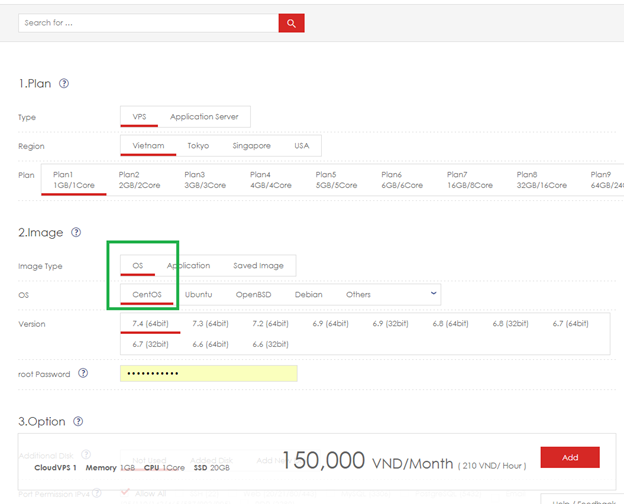Choose OpenBSD as the OS
The height and width of the screenshot is (504, 624).
click(x=254, y=295)
